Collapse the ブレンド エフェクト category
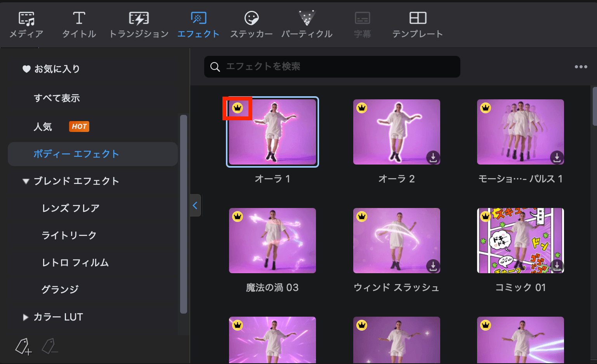 click(x=26, y=181)
